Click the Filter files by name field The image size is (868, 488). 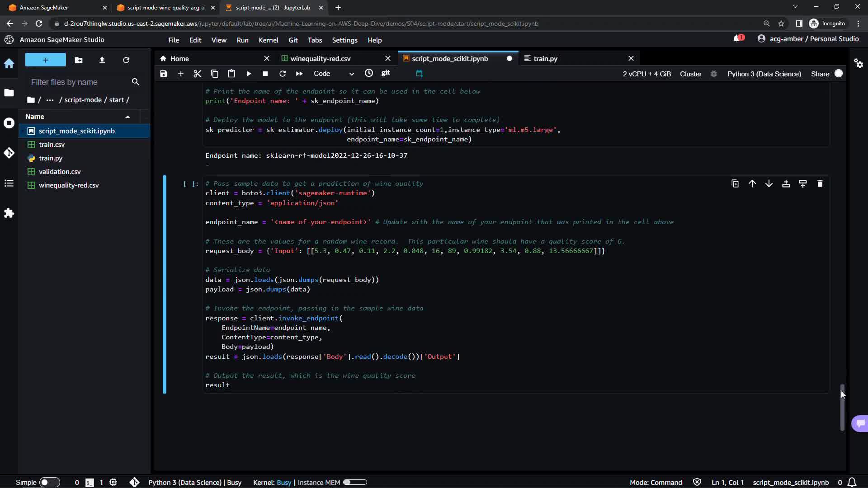point(77,82)
